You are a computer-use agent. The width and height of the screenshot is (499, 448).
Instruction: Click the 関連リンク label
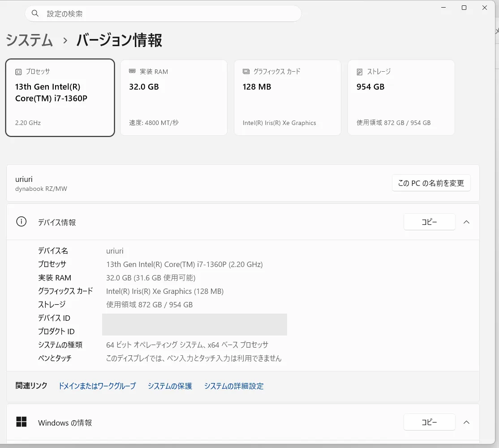(x=31, y=386)
